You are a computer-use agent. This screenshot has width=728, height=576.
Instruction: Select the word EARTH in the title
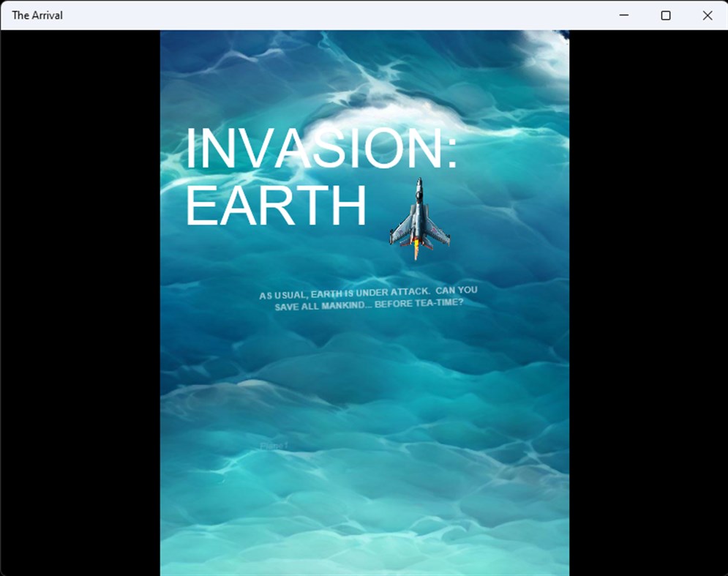tap(277, 207)
